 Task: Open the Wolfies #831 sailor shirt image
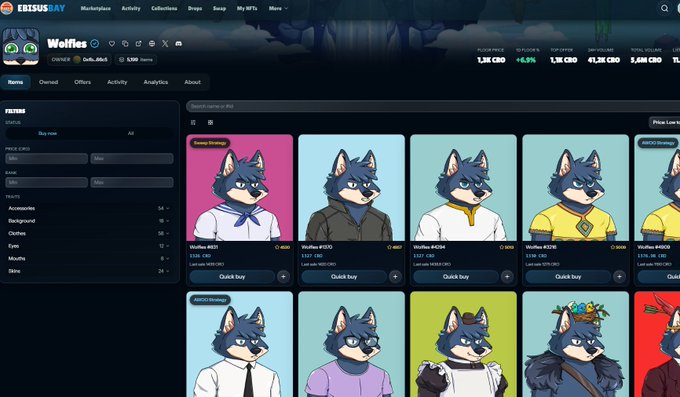pyautogui.click(x=240, y=187)
